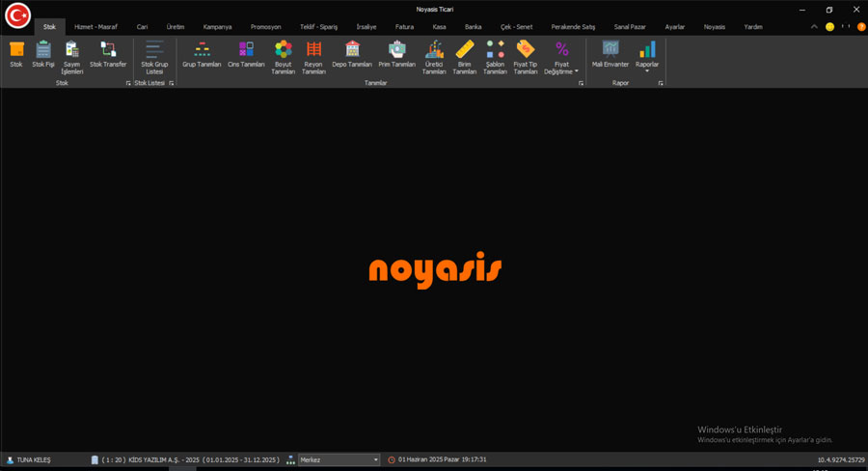Open Depo Tanımları warehouse icon
This screenshot has height=471, width=868.
[x=352, y=49]
